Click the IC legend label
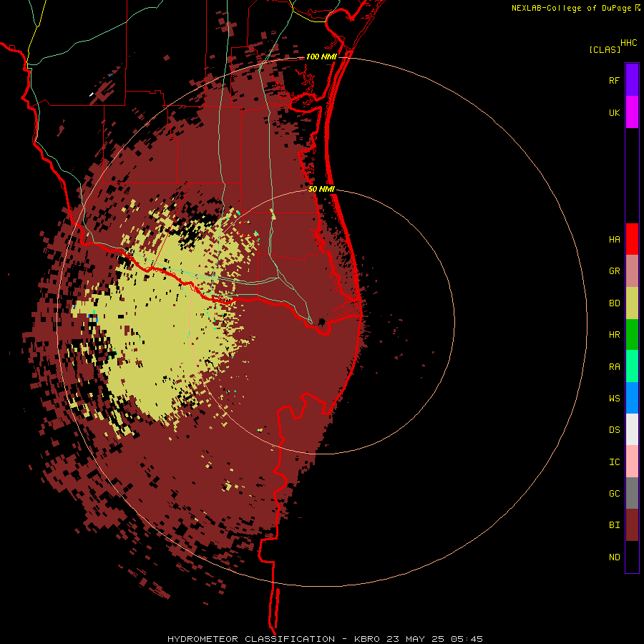The image size is (644, 644). (x=614, y=462)
